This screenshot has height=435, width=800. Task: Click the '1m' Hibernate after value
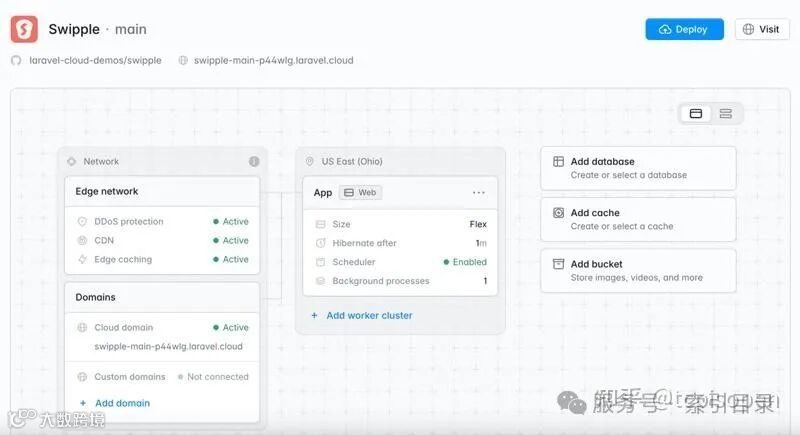click(481, 243)
